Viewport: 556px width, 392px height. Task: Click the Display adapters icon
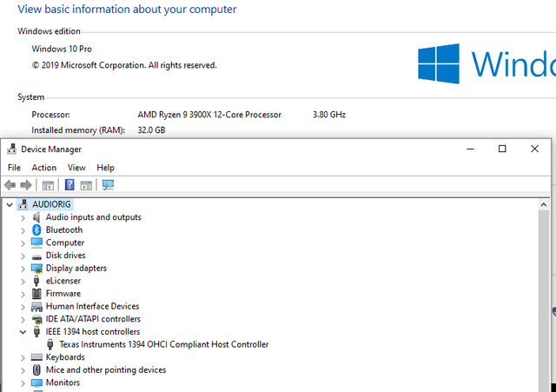(36, 269)
